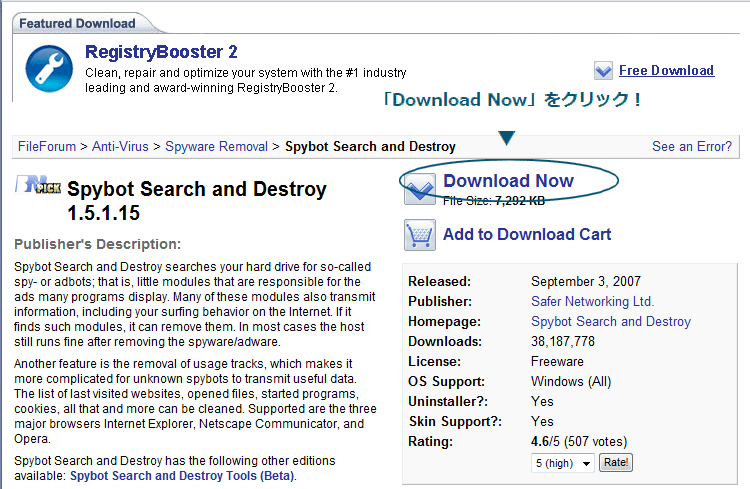Image resolution: width=750 pixels, height=489 pixels.
Task: Click the Publisher's Description heading
Action: pyautogui.click(x=98, y=244)
